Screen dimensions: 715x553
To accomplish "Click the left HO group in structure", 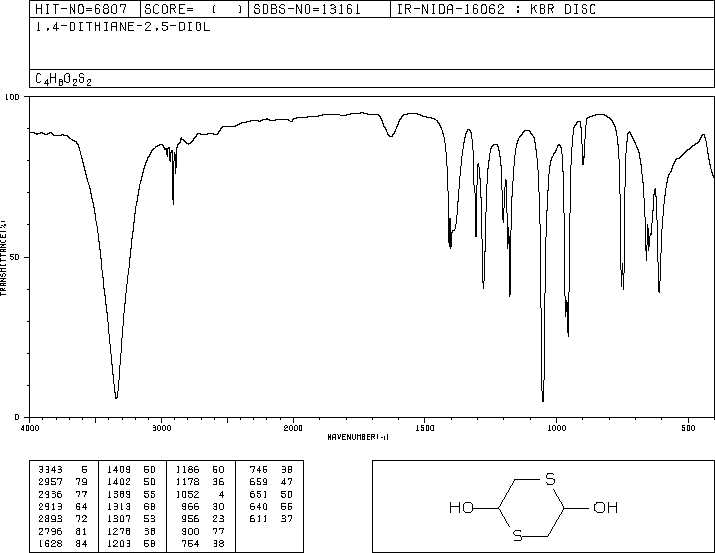I will (461, 507).
